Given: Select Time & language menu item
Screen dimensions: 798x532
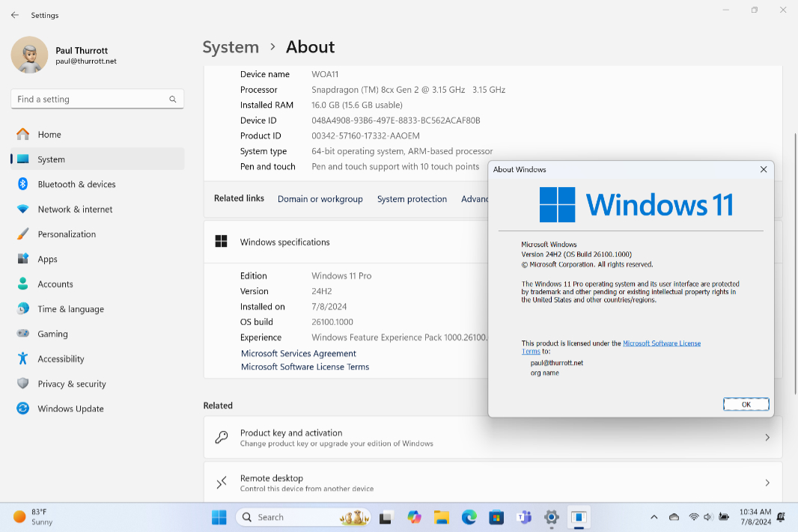Looking at the screenshot, I should tap(70, 309).
